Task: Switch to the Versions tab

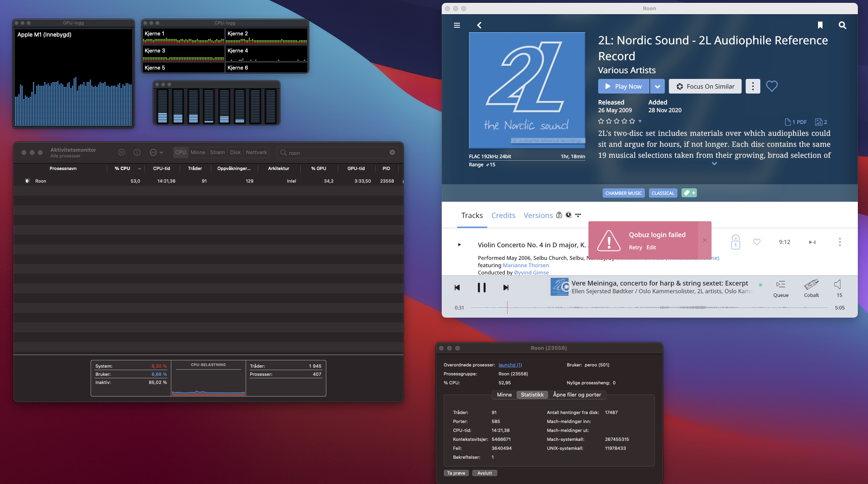Action: [x=538, y=216]
